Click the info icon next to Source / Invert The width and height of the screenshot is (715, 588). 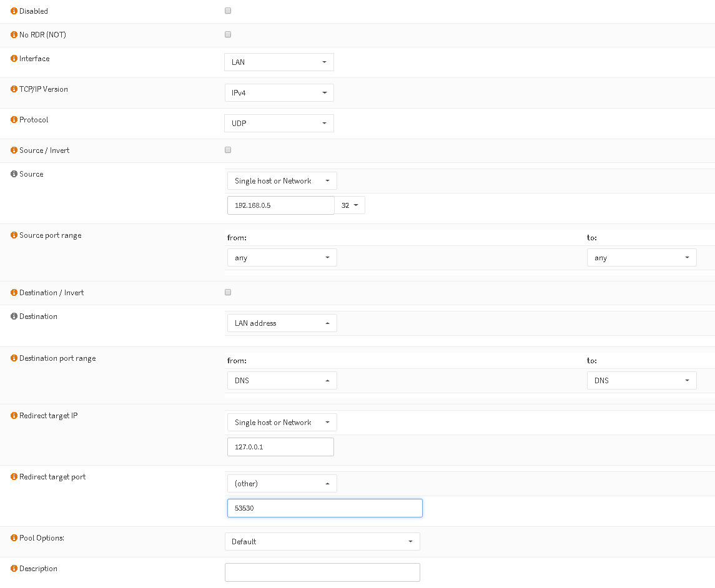point(14,150)
